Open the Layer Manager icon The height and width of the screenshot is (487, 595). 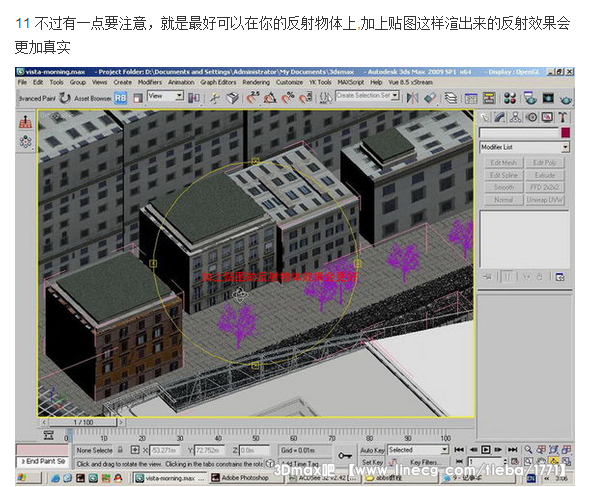(450, 98)
